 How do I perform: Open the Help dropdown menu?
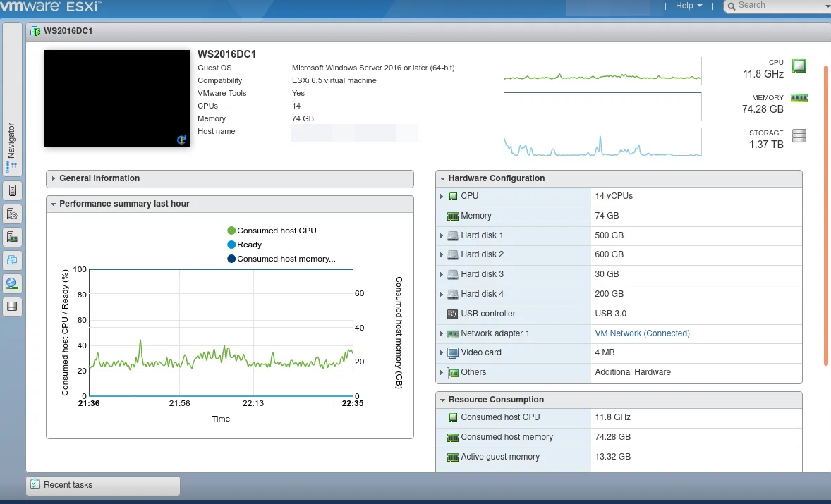(689, 6)
